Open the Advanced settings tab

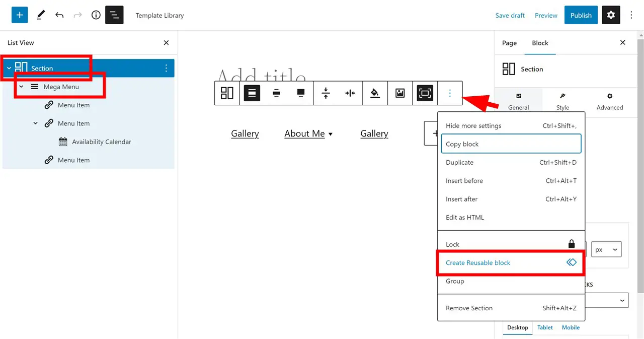tap(610, 101)
